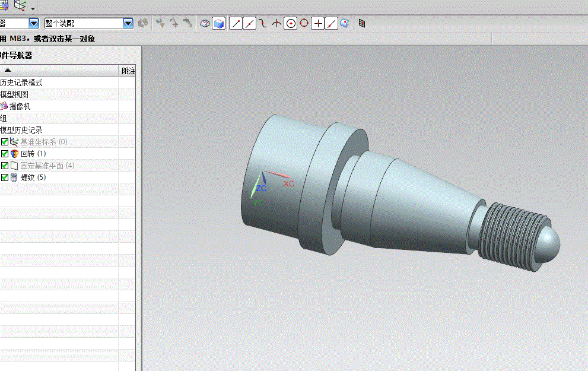Click the ZC axis label on the model
The height and width of the screenshot is (371, 588).
pos(262,188)
